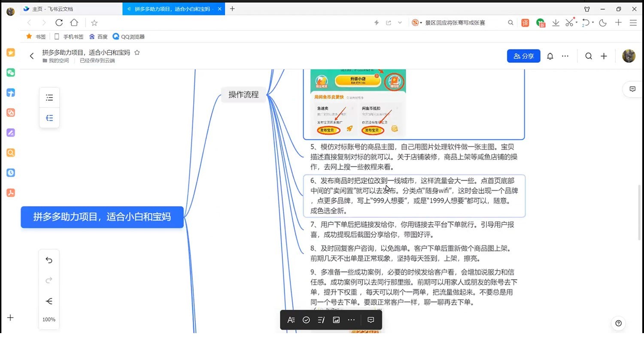Open the 100% zoom level control
644x343 pixels.
pos(49,320)
